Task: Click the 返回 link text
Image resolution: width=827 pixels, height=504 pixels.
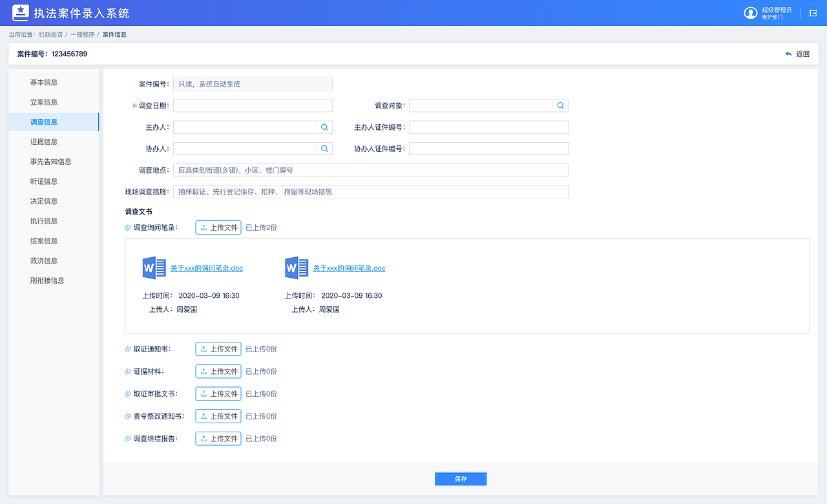Action: coord(802,54)
